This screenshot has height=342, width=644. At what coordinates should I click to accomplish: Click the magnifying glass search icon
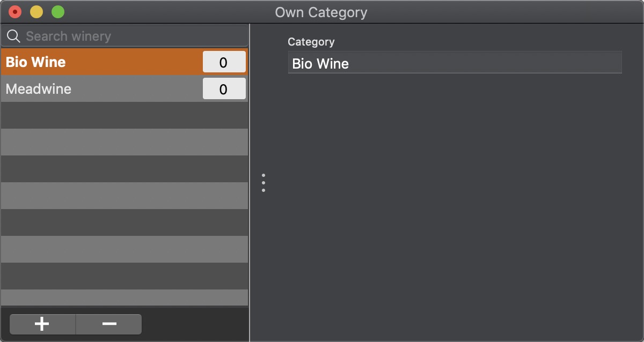click(x=13, y=36)
